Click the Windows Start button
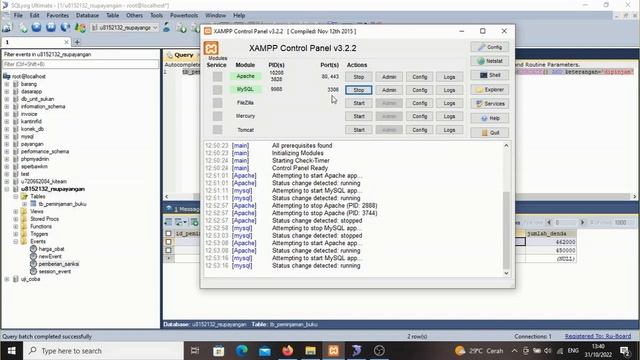 (x=11, y=351)
